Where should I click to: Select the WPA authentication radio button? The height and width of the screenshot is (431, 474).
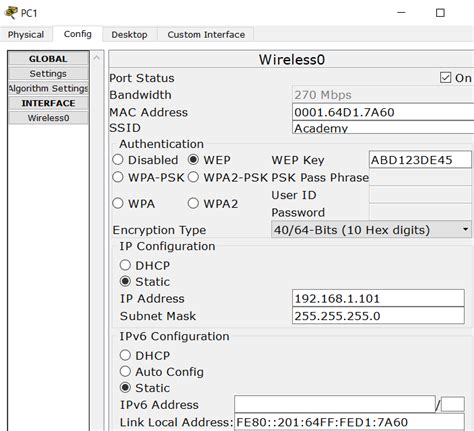pos(118,203)
